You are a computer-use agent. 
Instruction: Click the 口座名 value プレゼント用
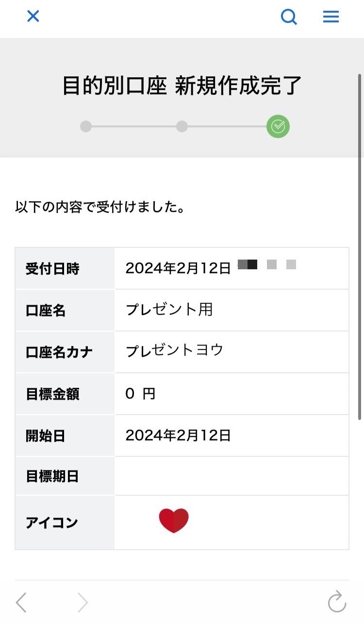click(169, 310)
